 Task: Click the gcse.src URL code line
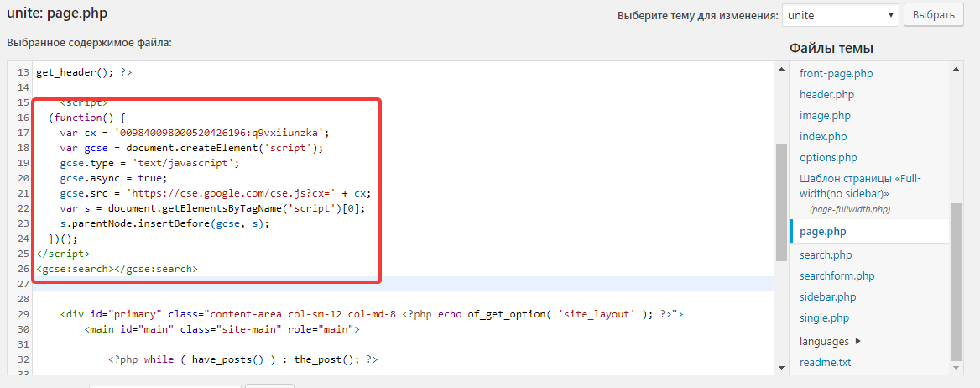216,193
